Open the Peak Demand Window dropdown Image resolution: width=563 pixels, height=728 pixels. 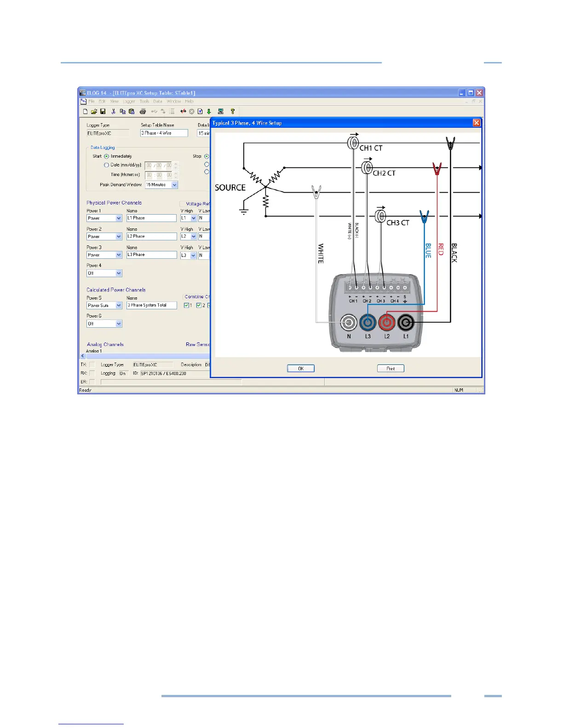174,185
